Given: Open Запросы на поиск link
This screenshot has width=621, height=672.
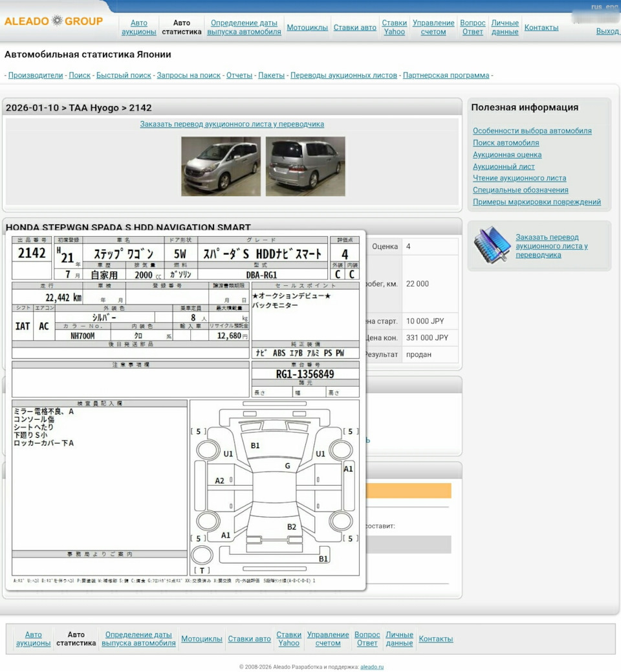Looking at the screenshot, I should click(189, 75).
